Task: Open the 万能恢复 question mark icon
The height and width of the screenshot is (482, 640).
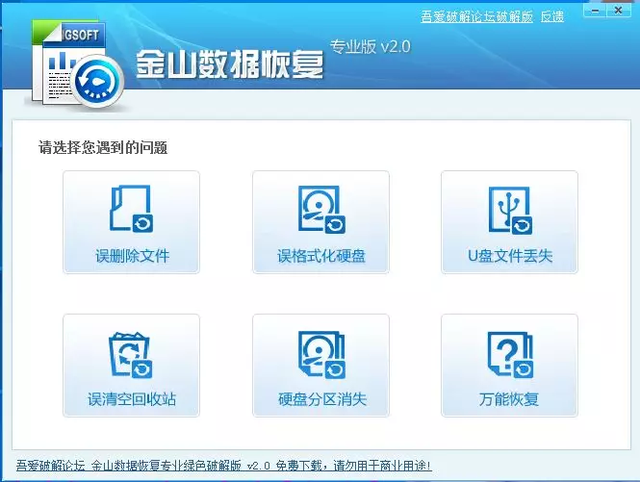Action: tap(510, 354)
